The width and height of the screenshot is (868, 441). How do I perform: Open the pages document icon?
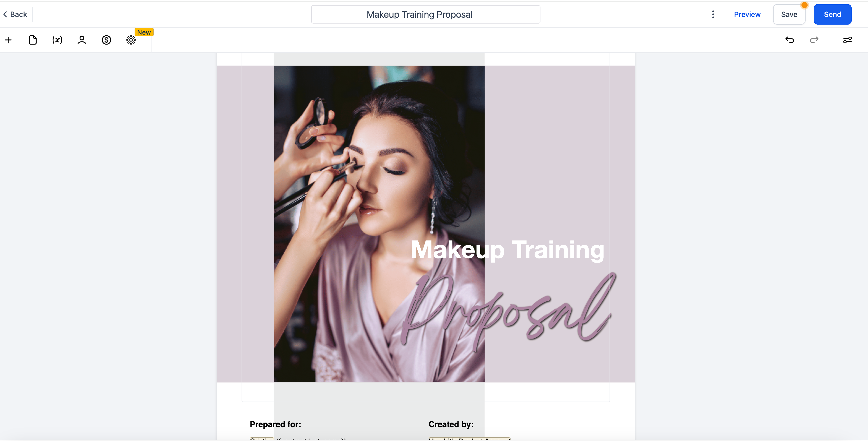pyautogui.click(x=33, y=40)
